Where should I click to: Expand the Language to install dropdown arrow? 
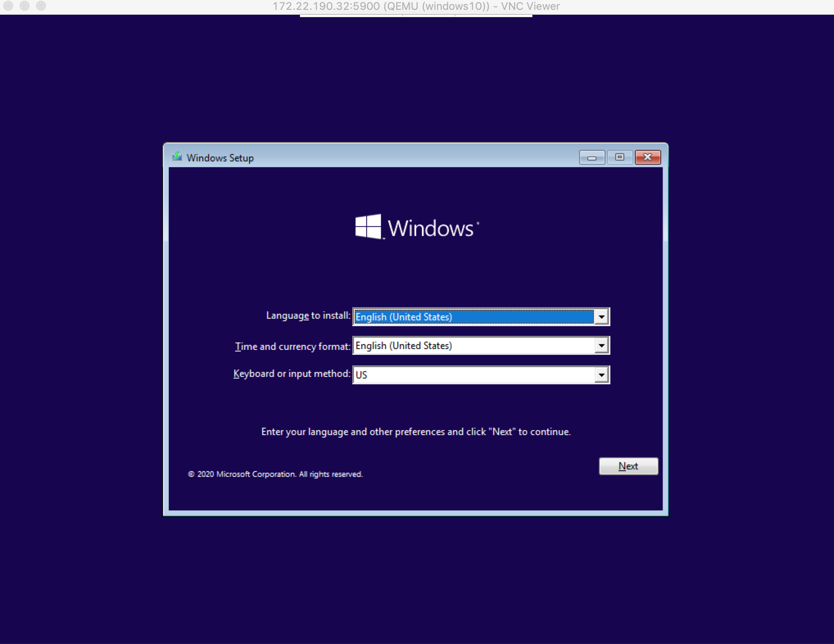click(601, 317)
